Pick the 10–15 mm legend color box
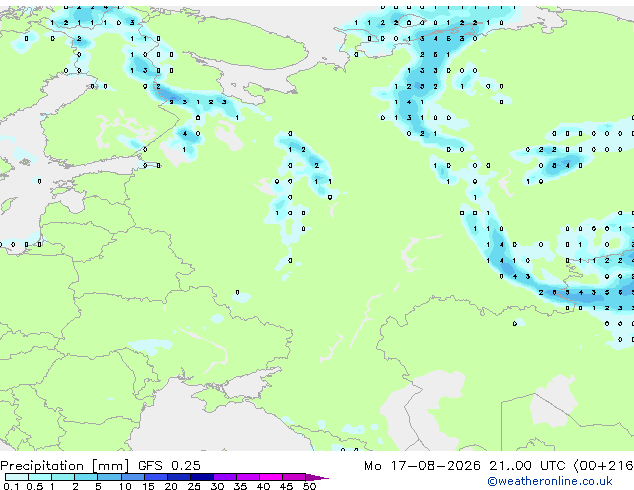This screenshot has width=634, height=490. [x=133, y=477]
